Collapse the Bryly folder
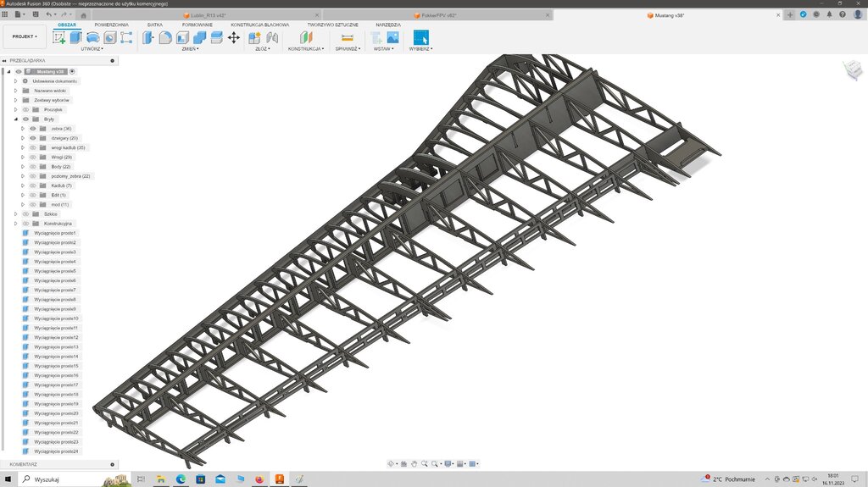The image size is (868, 487). click(15, 119)
